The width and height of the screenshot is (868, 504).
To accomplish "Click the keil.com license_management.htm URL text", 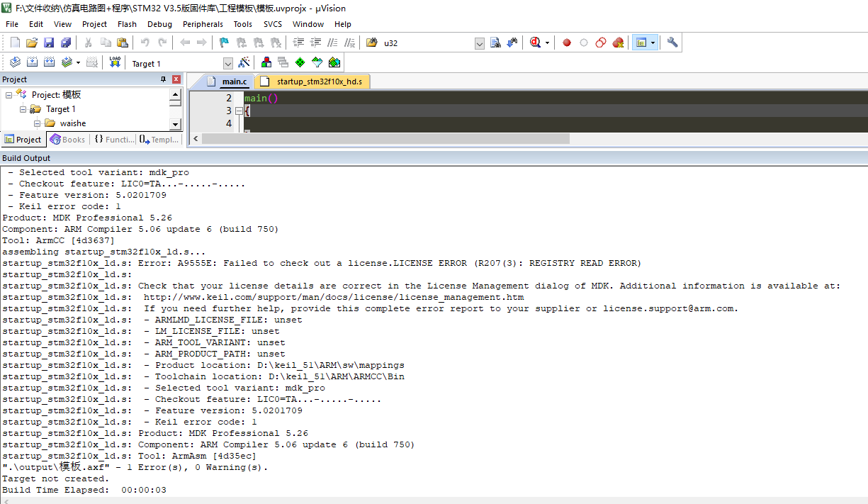I will (x=334, y=297).
